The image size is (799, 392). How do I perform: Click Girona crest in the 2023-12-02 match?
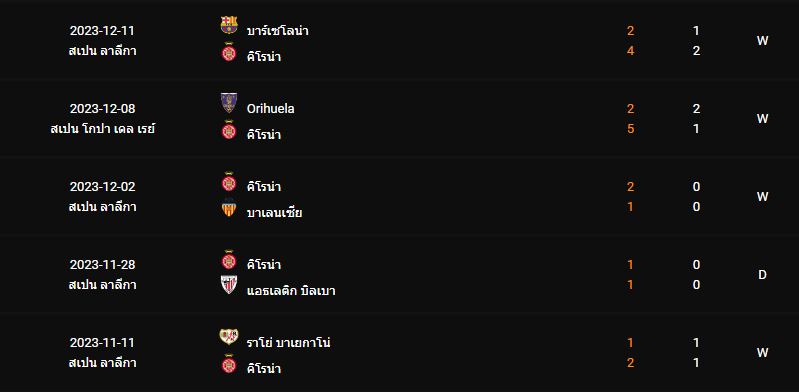(x=229, y=182)
